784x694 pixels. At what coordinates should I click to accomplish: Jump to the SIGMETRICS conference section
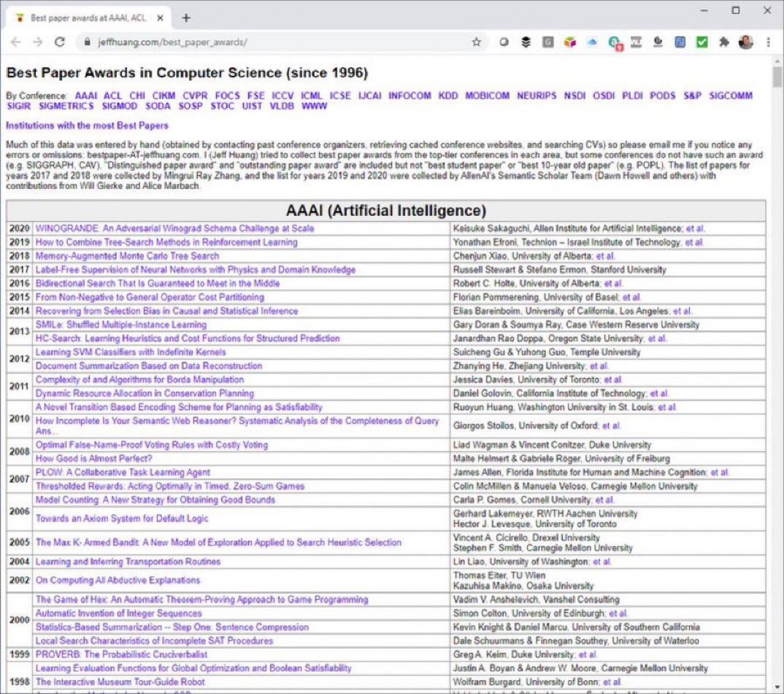coord(66,106)
